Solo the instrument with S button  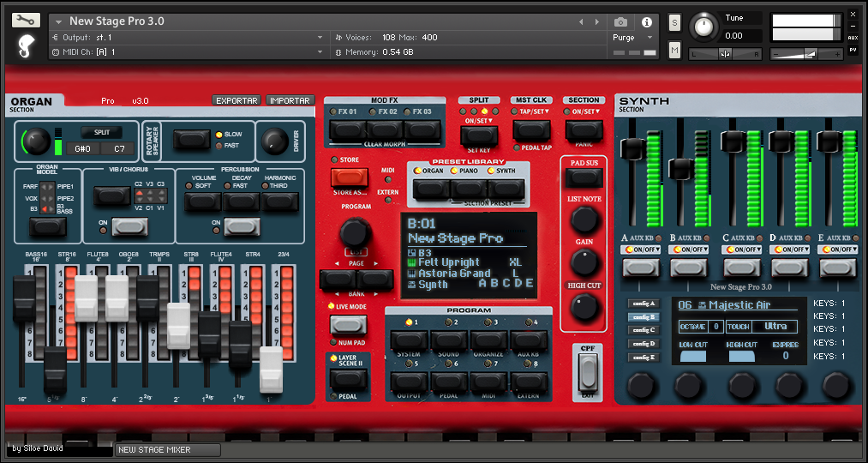point(674,22)
